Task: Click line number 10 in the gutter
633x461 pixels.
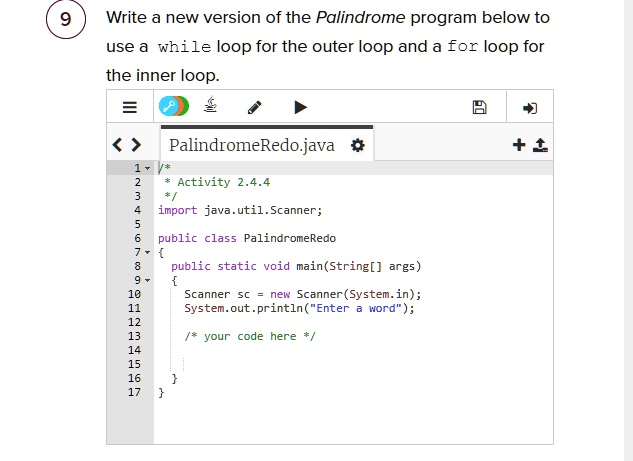Action: click(x=134, y=295)
